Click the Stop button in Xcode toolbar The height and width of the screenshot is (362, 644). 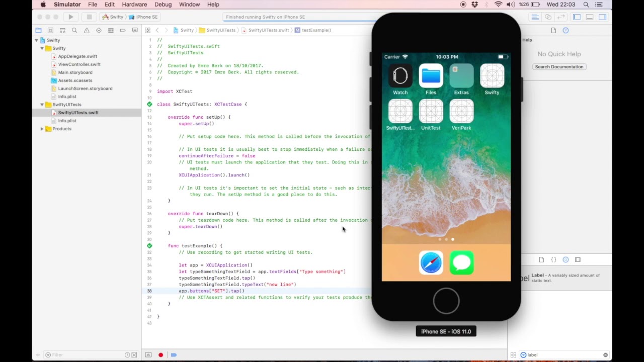[x=89, y=17]
